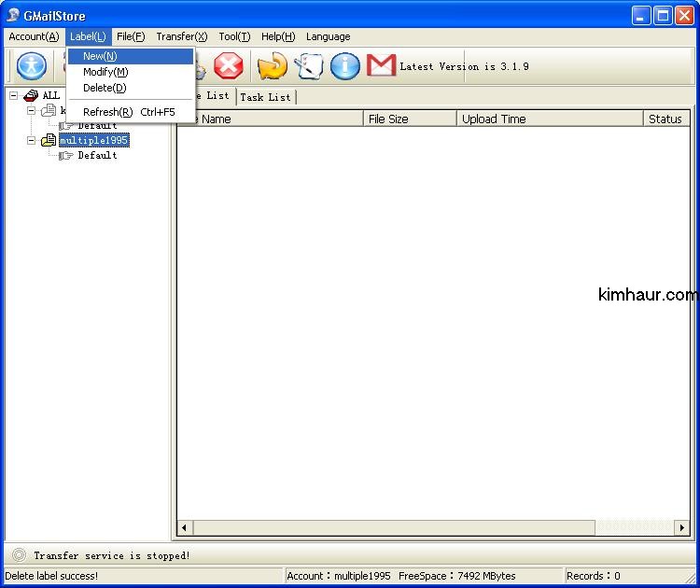Open Gmail via the red M icon
700x588 pixels.
[x=381, y=66]
